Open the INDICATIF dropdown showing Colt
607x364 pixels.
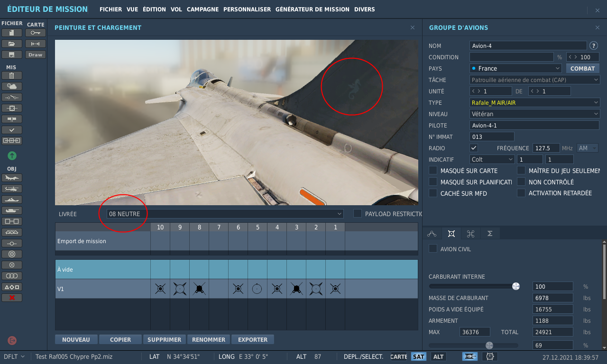click(x=492, y=160)
